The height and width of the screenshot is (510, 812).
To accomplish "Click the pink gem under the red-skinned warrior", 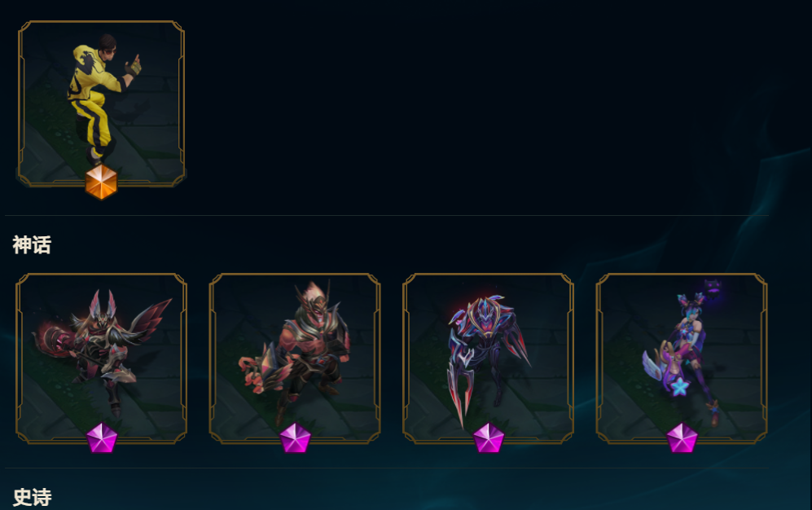I will point(295,438).
